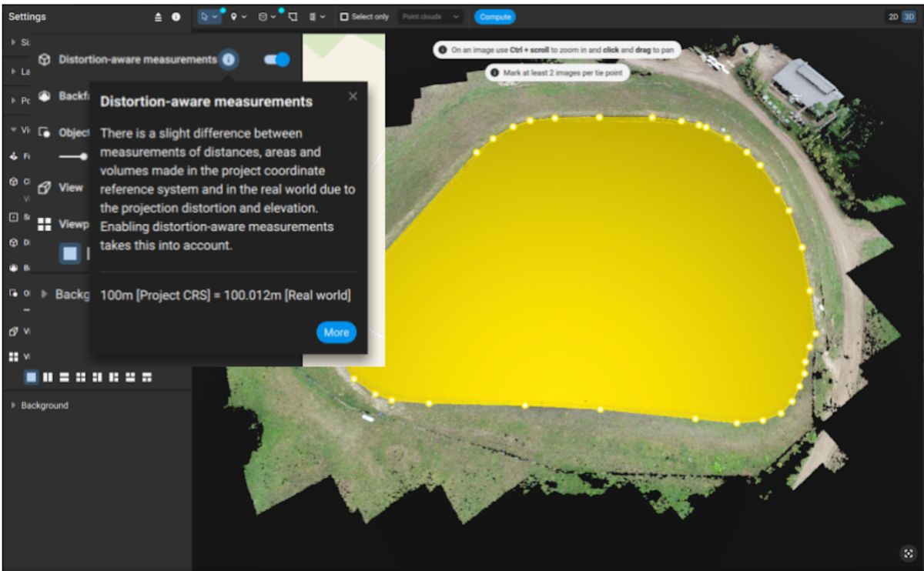The image size is (924, 571).
Task: Click the cube icon before Distortion-aware measurements
Action: 45,59
